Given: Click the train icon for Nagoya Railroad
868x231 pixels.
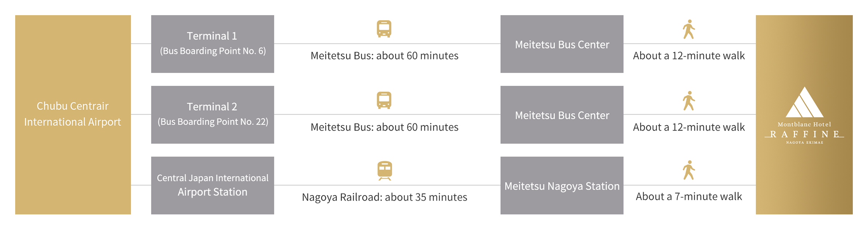Looking at the screenshot, I should (x=384, y=170).
